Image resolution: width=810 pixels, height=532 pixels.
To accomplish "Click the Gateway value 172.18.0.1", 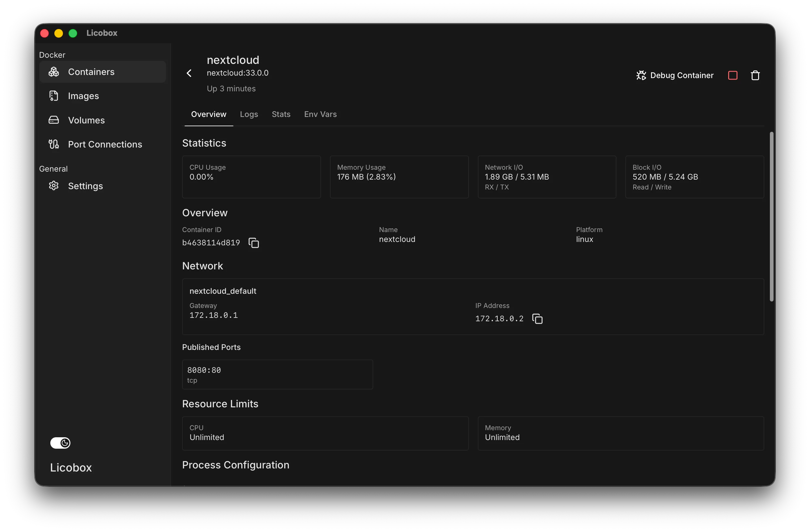I will pos(213,315).
